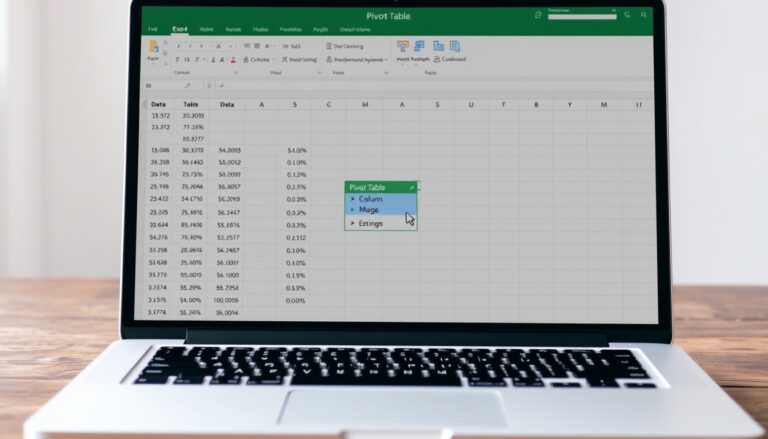This screenshot has height=439, width=768.
Task: Select the active underlined ribbon tab
Action: tap(180, 29)
